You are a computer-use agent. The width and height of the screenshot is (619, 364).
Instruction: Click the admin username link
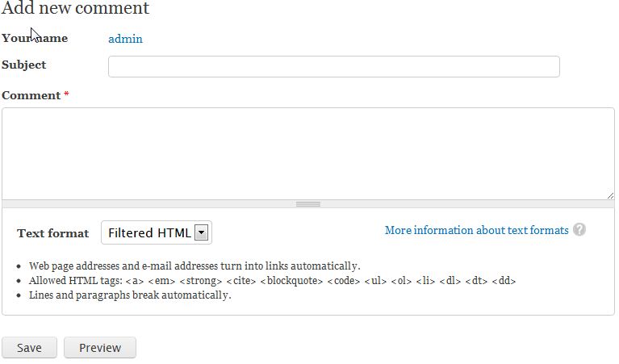(x=125, y=39)
